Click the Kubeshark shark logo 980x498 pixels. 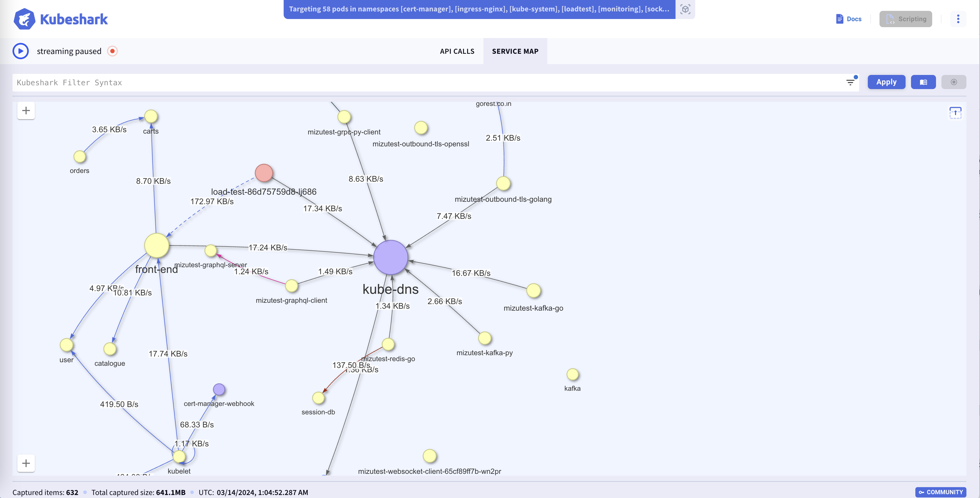pyautogui.click(x=24, y=19)
